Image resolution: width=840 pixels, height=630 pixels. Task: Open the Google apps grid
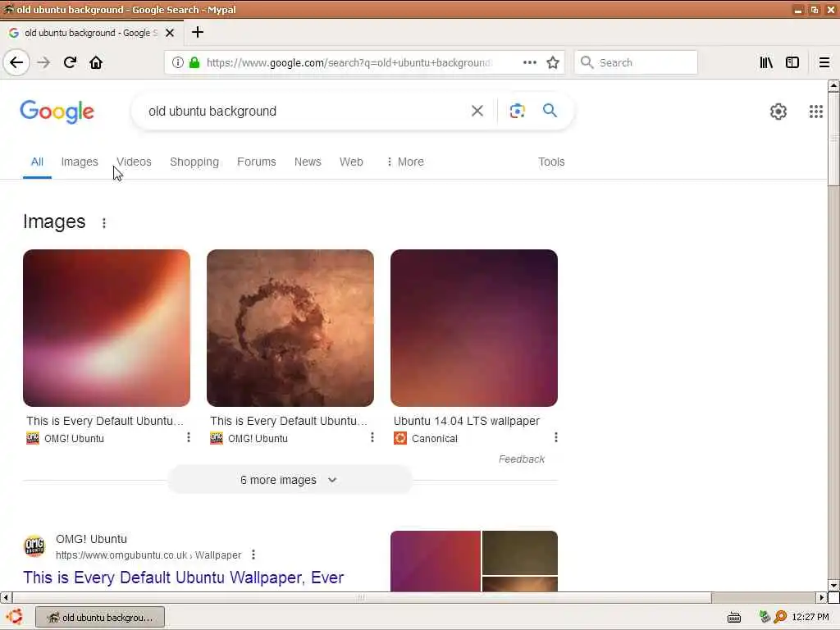(815, 112)
